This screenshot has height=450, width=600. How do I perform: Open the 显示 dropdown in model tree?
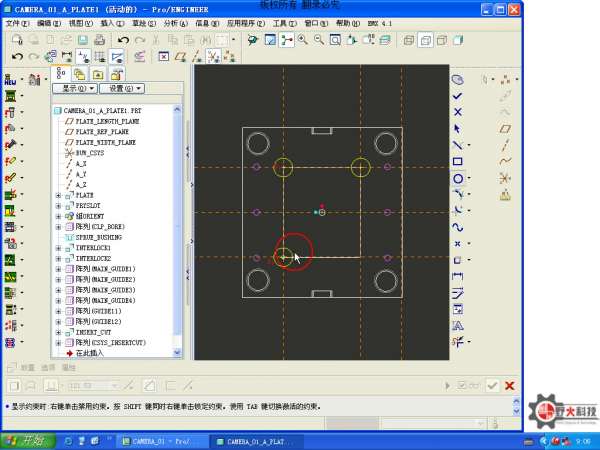(x=75, y=88)
